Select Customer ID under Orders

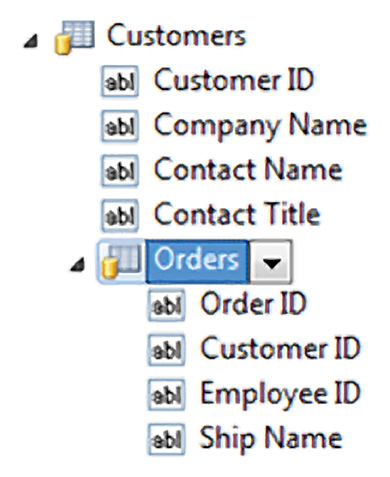pyautogui.click(x=281, y=349)
